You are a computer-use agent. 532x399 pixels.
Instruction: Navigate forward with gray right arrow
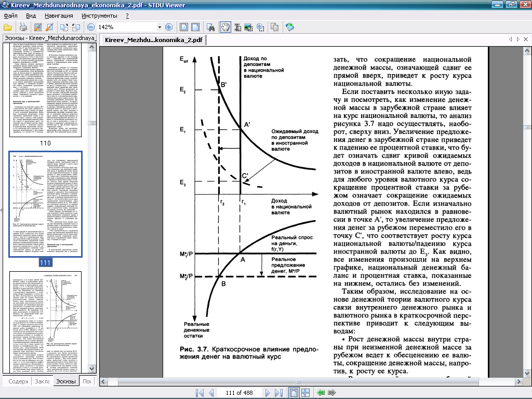(x=332, y=393)
